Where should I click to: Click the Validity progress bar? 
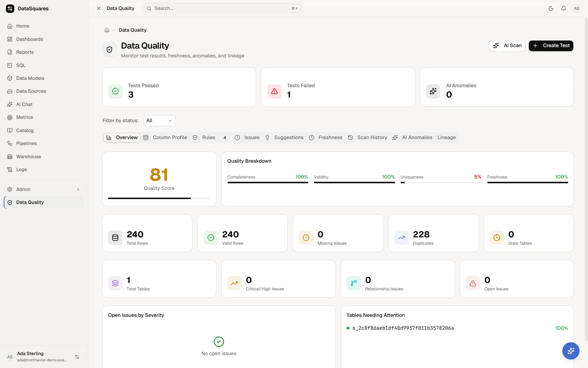pos(354,183)
